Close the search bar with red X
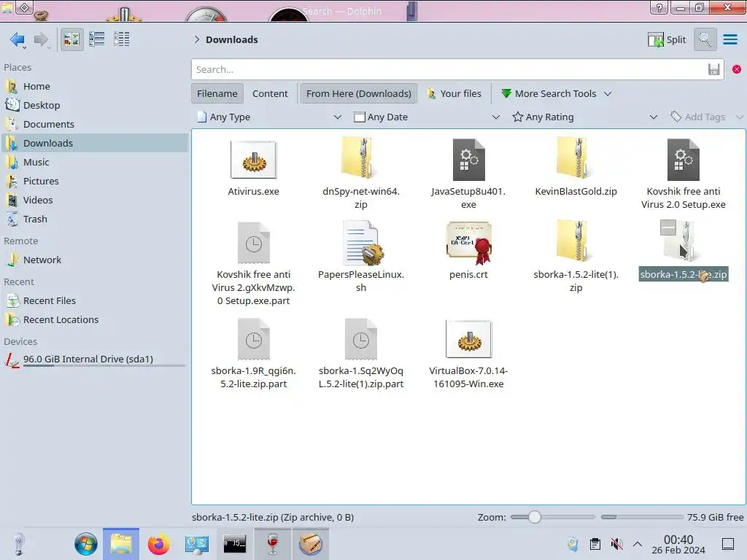Viewport: 747px width, 560px height. (x=737, y=69)
